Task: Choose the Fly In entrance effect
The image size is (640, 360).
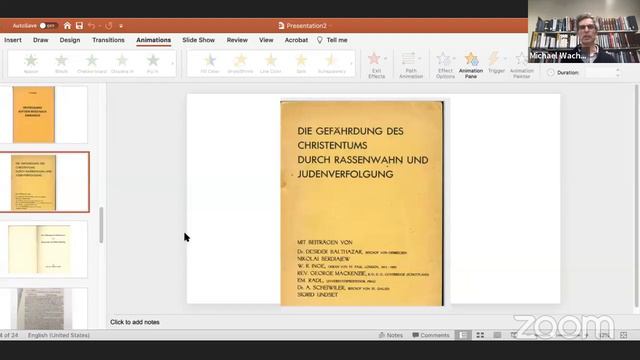Action: (x=153, y=64)
